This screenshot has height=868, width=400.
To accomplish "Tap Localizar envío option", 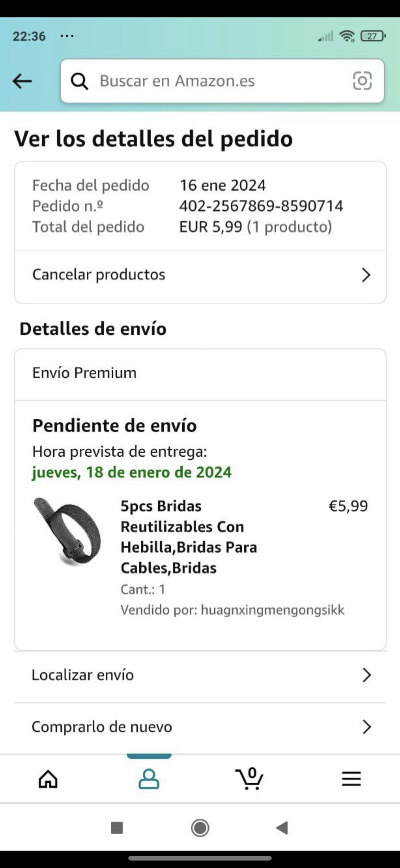I will click(83, 675).
